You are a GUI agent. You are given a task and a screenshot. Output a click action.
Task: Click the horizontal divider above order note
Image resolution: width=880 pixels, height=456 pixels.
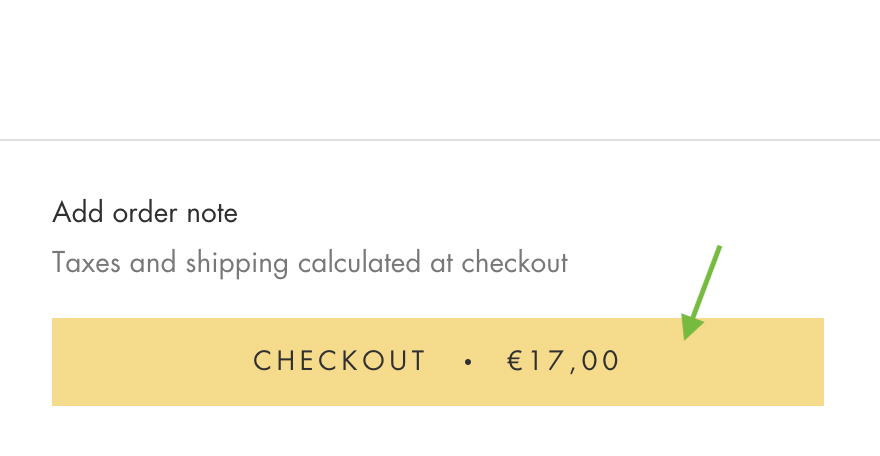[440, 140]
